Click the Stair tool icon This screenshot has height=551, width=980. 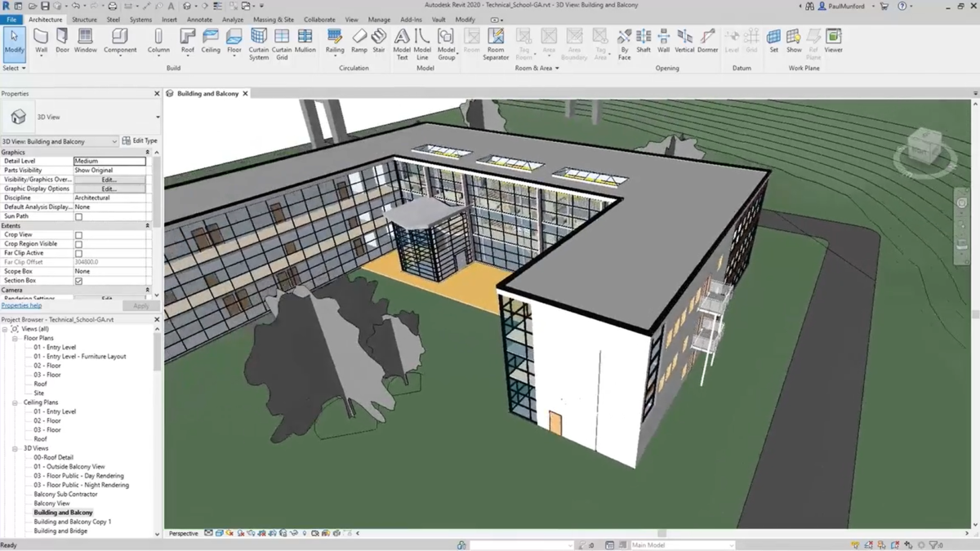(x=379, y=41)
